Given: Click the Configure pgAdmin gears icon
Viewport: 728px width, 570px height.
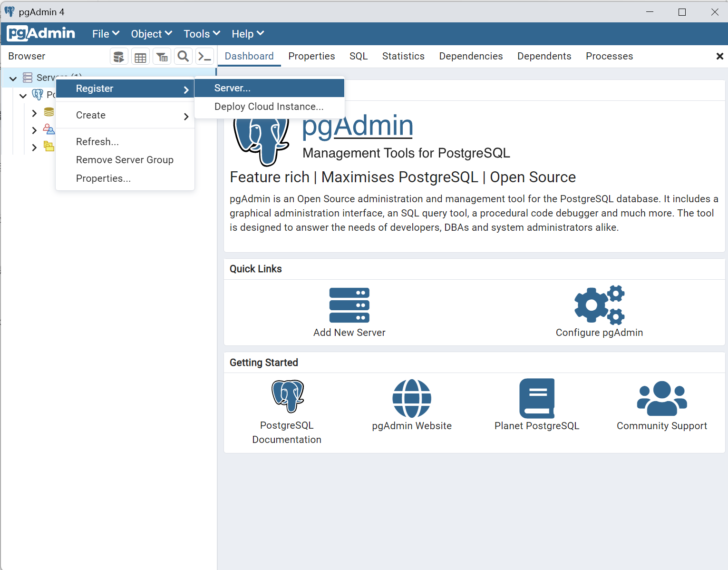Looking at the screenshot, I should [600, 305].
